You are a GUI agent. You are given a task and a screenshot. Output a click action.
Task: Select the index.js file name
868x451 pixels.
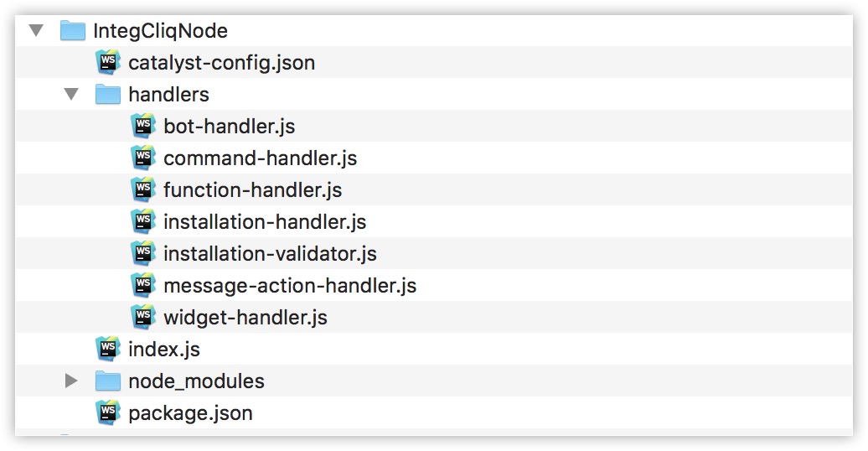164,349
